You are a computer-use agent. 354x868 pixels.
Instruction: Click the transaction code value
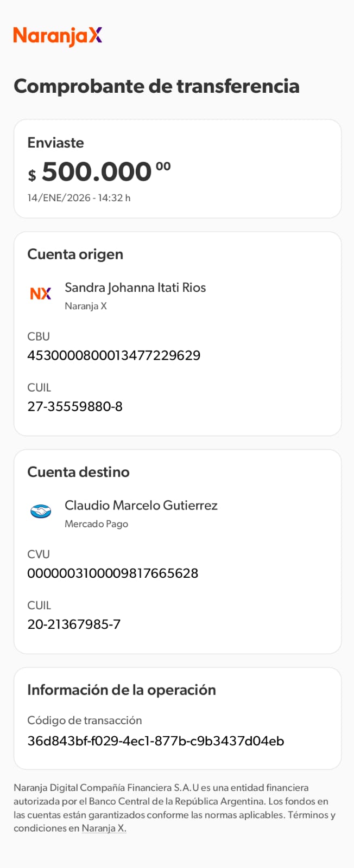click(x=155, y=741)
